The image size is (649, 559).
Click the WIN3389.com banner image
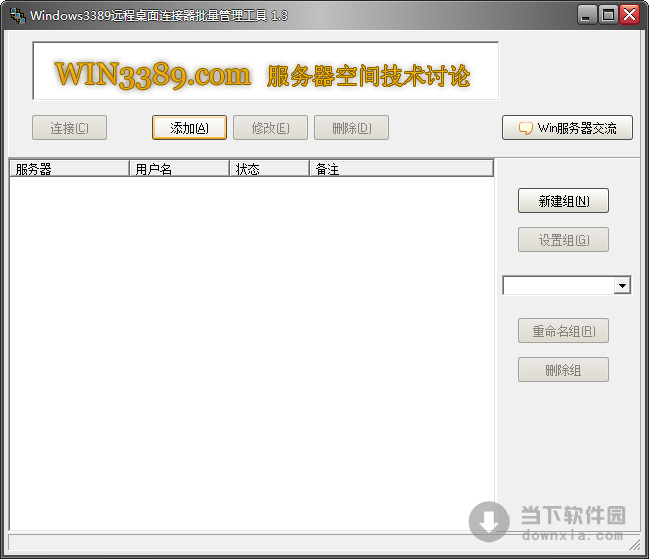(266, 71)
